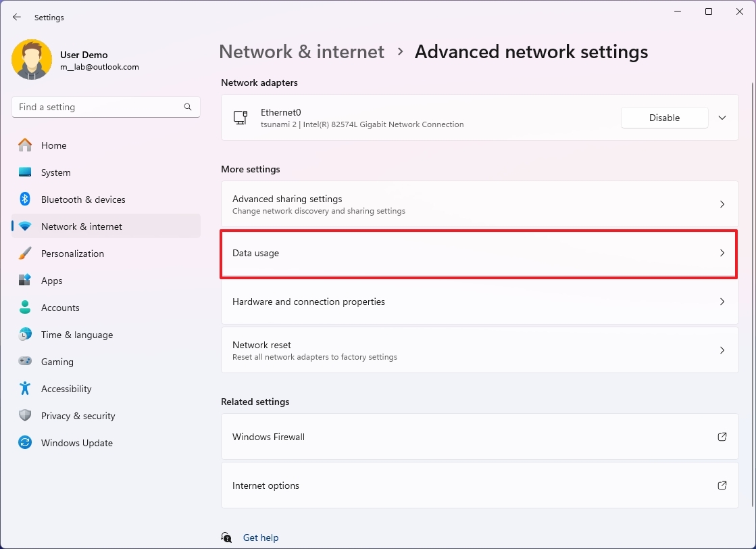Screen dimensions: 756x549
Task: Open the Get help link
Action: [261, 538]
